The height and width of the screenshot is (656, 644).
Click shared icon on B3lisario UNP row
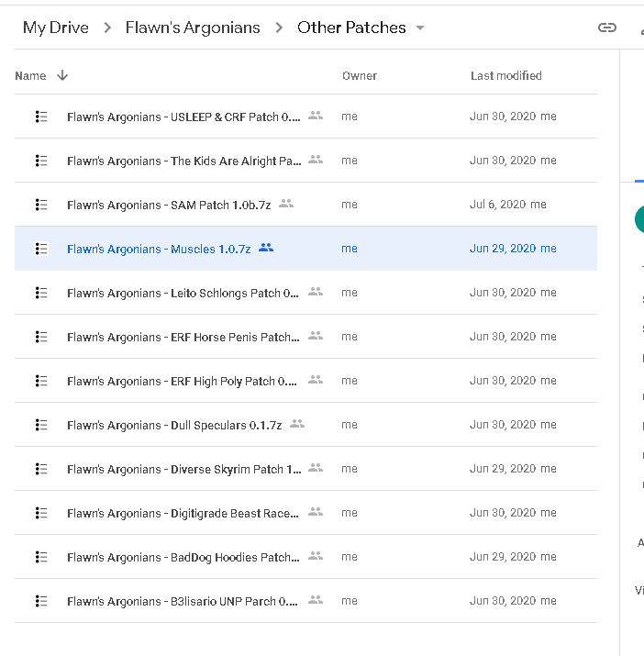pos(316,600)
